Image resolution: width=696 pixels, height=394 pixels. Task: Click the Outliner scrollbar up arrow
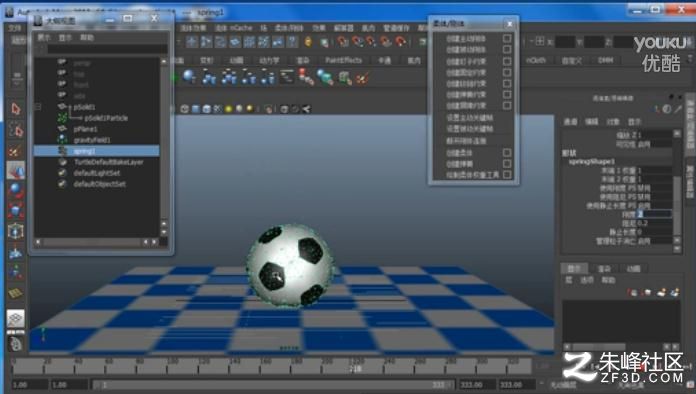(164, 61)
